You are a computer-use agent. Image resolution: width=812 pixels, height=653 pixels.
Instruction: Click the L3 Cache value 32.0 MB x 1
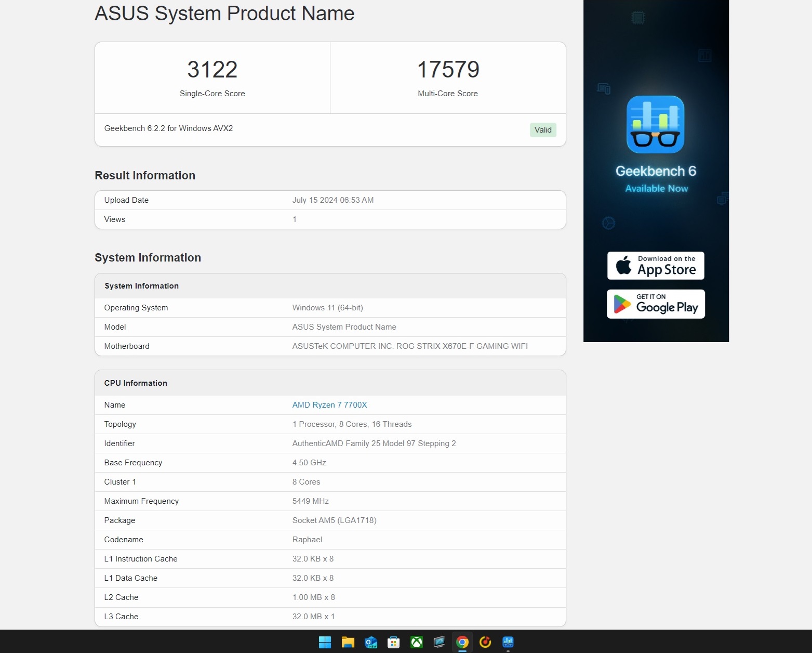pyautogui.click(x=313, y=617)
